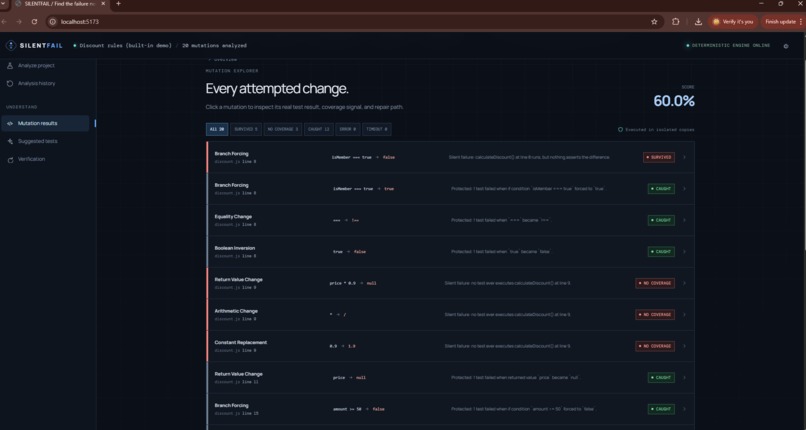Click the Verify it's you profile button
Screen dimensions: 806x430
tap(734, 22)
